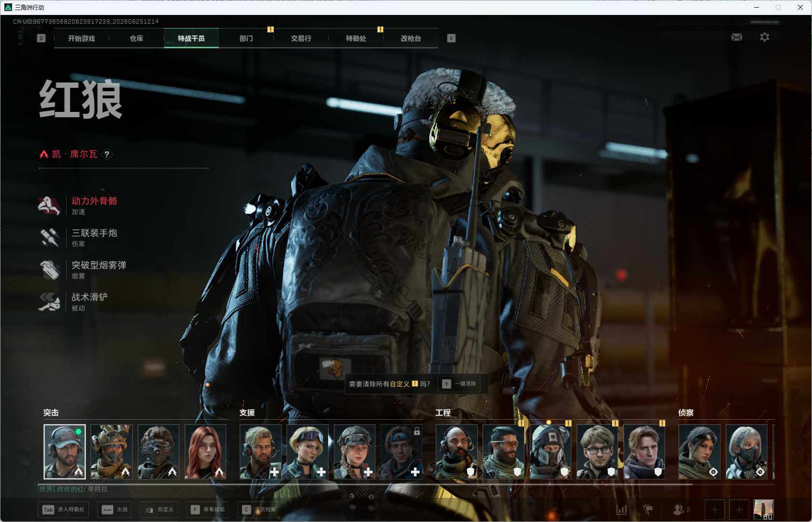Select the 工程 operator with orange glasses
Image resolution: width=812 pixels, height=522 pixels.
[503, 452]
